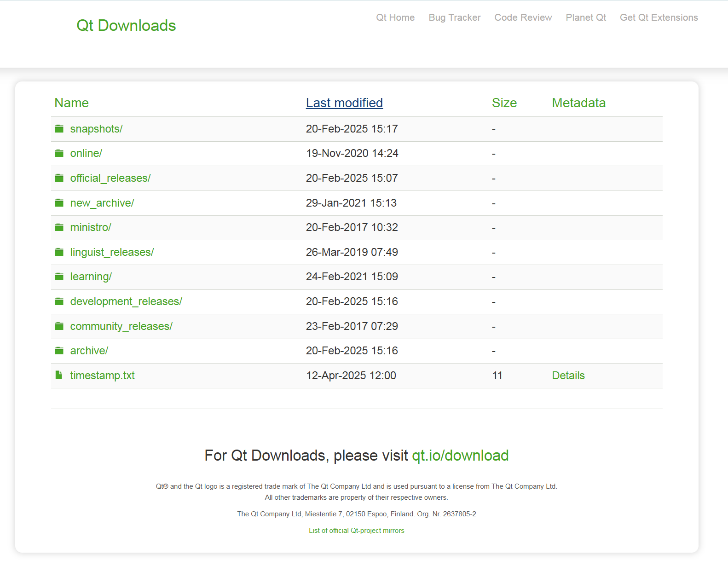728x566 pixels.
Task: Open the timestamp.txt file
Action: coord(102,375)
